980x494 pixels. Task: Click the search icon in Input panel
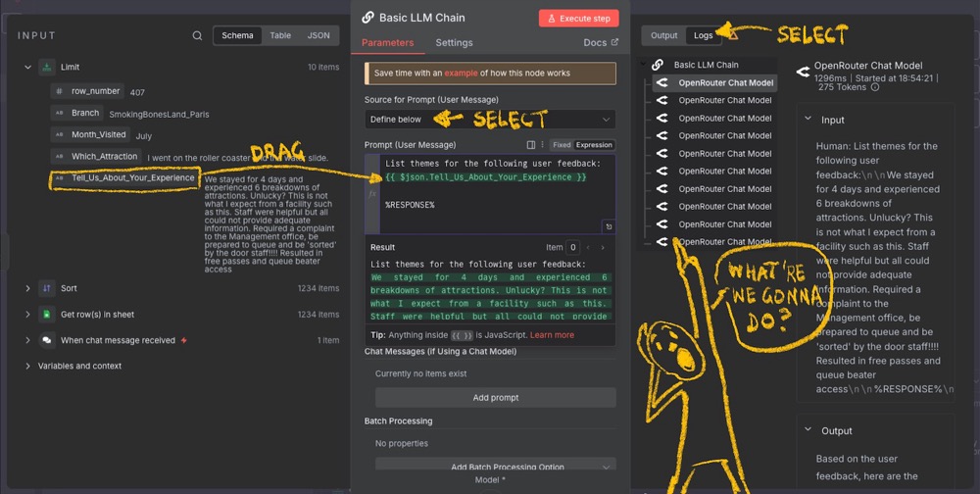pyautogui.click(x=197, y=36)
